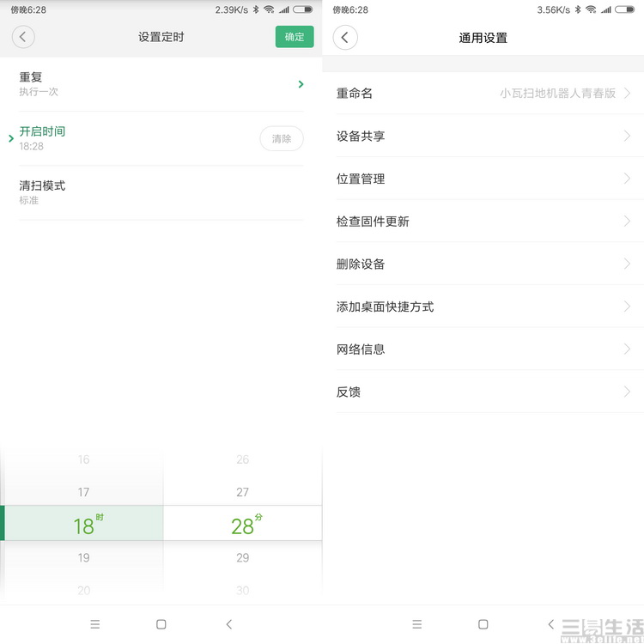Tap back arrow on 通用设置 screen
Image resolution: width=644 pixels, height=644 pixels.
[x=345, y=37]
